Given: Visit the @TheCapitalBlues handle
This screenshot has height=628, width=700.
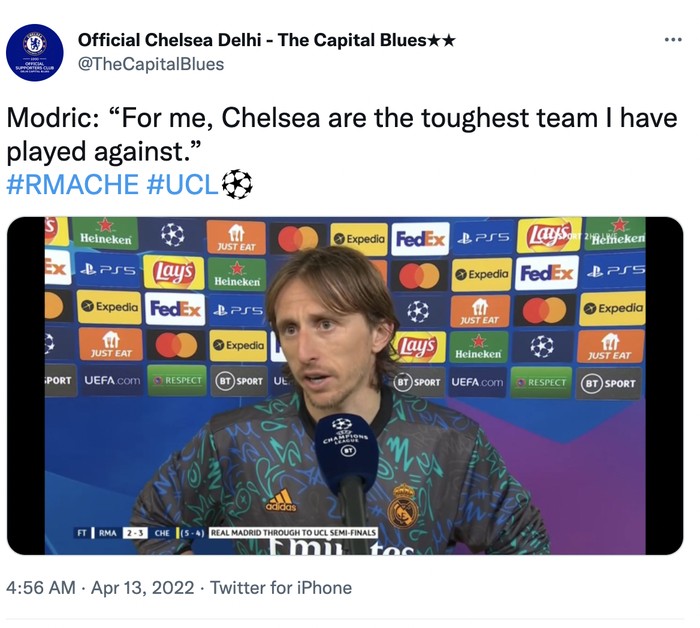Looking at the screenshot, I should (150, 64).
